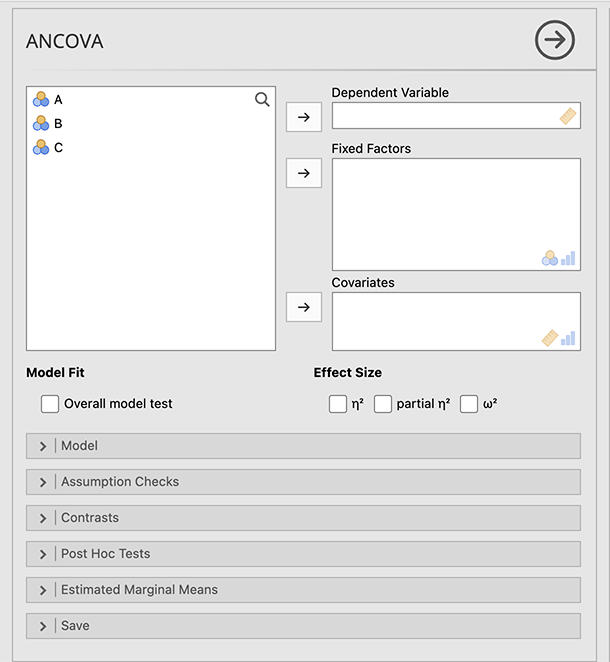Expand the Model section
610x662 pixels.
[303, 446]
